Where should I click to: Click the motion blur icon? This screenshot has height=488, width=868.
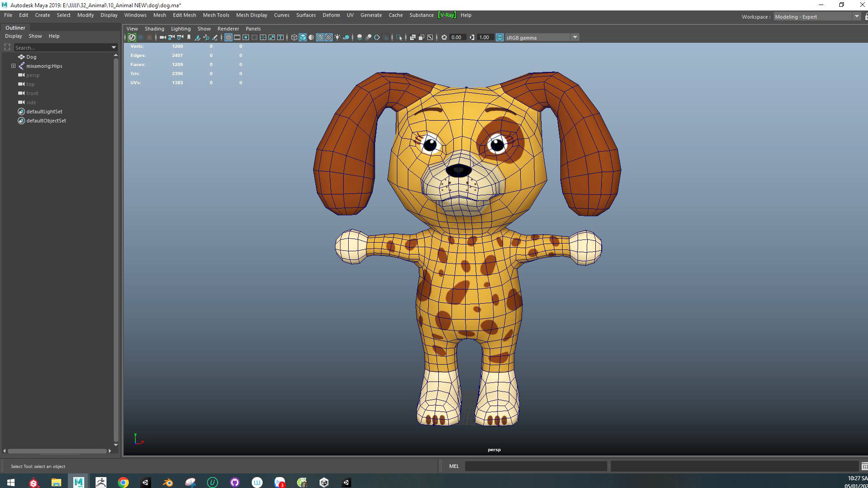(x=368, y=37)
